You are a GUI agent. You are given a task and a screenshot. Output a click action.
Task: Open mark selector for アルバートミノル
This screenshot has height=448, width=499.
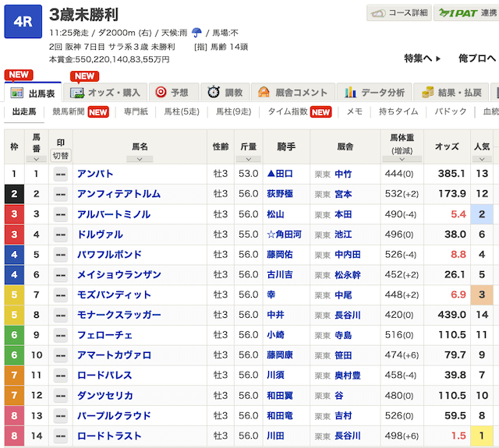[61, 214]
